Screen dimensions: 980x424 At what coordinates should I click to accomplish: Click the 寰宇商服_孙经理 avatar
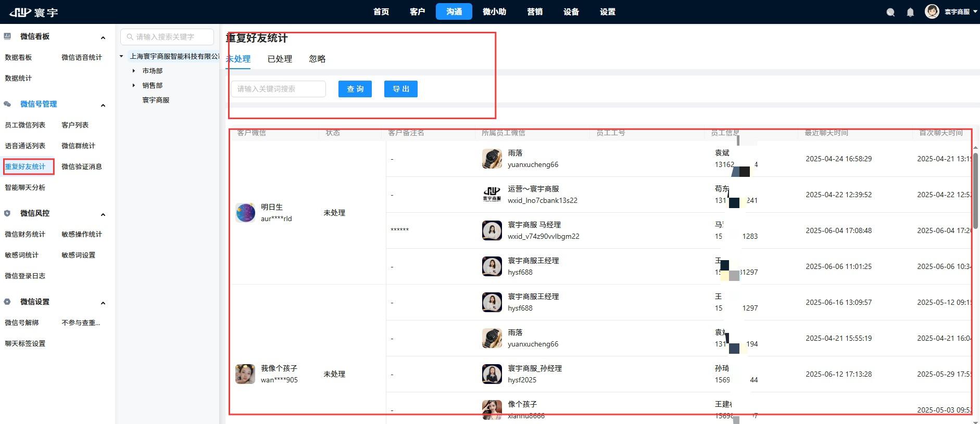[492, 374]
